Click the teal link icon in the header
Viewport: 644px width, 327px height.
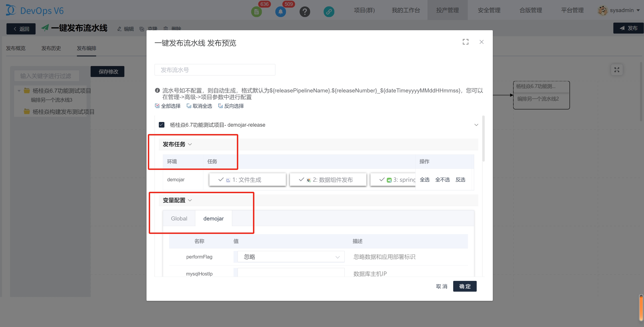[x=329, y=11]
